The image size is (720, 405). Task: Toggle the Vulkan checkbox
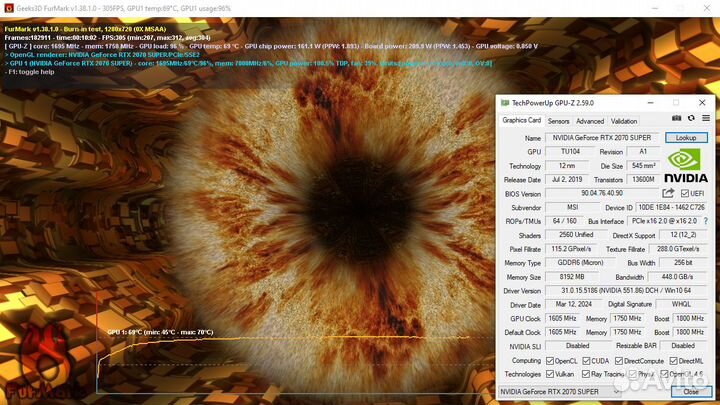(x=550, y=374)
